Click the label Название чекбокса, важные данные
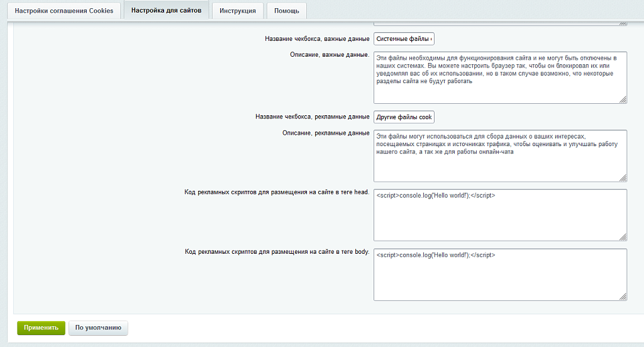644x347 pixels. coord(317,39)
